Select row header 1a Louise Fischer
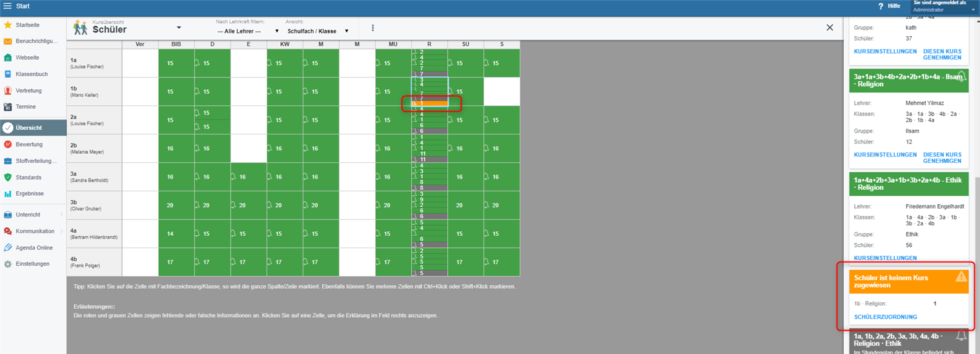 pos(94,63)
